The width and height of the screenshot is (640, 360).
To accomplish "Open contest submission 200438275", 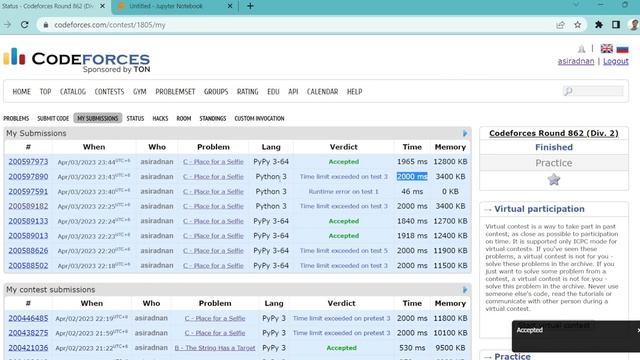I will [28, 333].
